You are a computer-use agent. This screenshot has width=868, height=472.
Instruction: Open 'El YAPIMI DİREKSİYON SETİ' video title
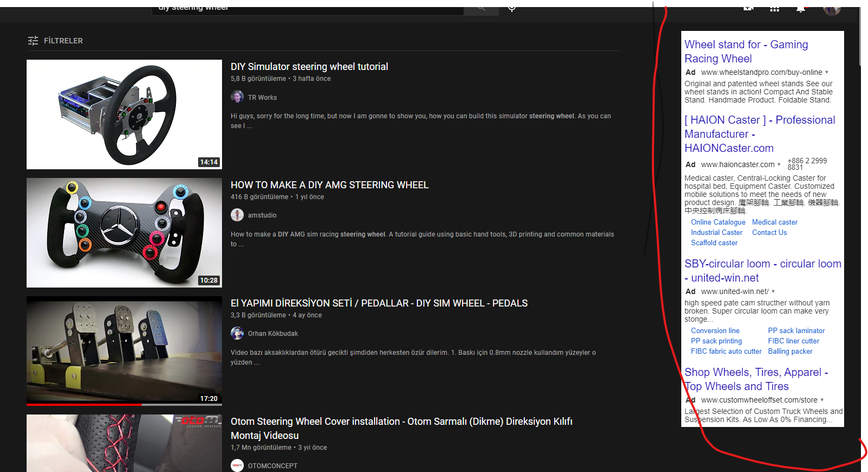point(379,303)
